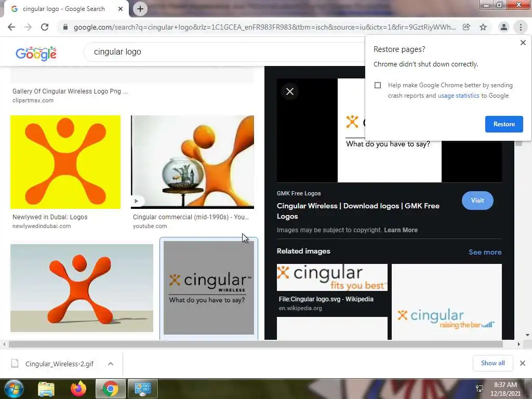This screenshot has width=532, height=399.
Task: Open the Chrome profile avatar
Action: (504, 27)
